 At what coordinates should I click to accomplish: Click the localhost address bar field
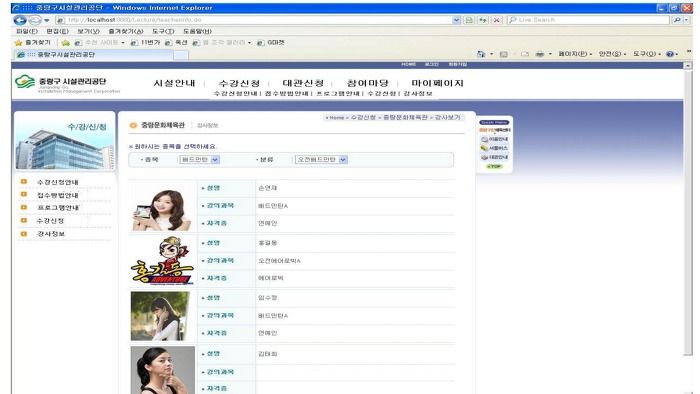click(254, 20)
